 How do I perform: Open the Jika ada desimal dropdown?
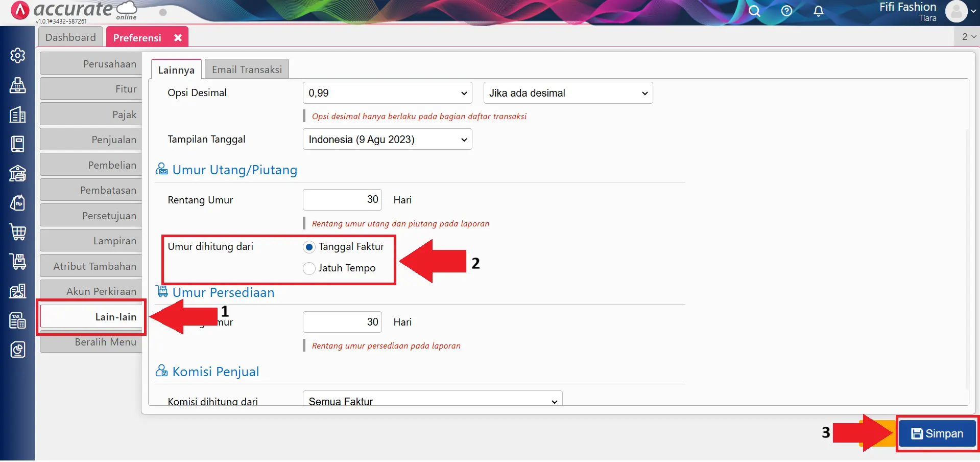[x=568, y=93]
